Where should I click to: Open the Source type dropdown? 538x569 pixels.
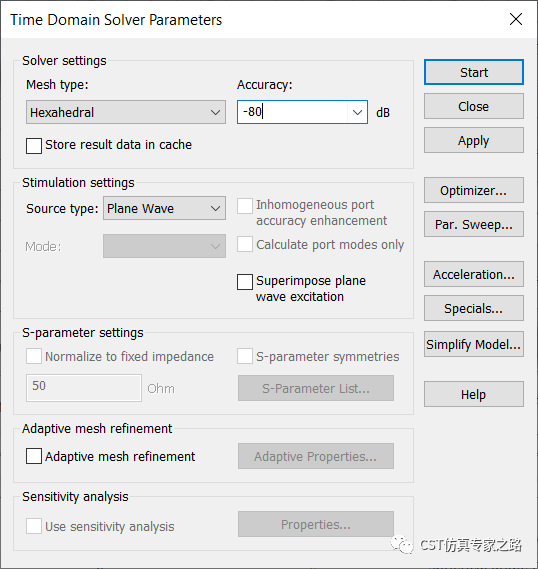click(164, 208)
